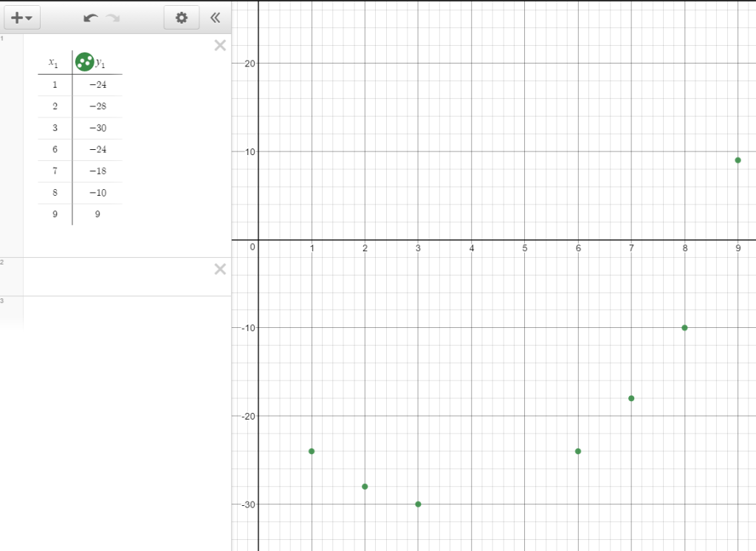Click the y1 column header
Image resolution: width=756 pixels, height=551 pixels.
[100, 62]
